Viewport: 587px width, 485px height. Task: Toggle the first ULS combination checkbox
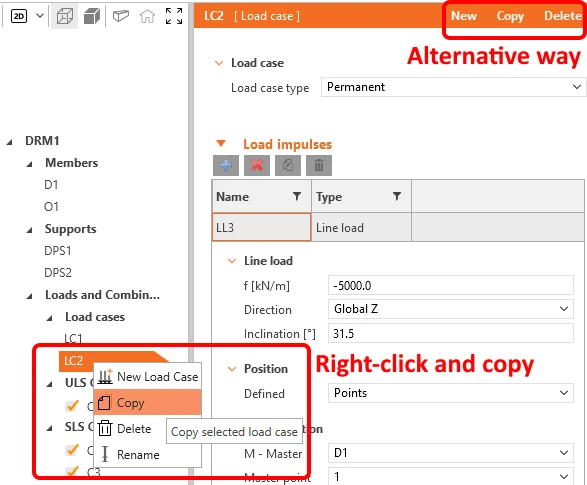tap(72, 406)
